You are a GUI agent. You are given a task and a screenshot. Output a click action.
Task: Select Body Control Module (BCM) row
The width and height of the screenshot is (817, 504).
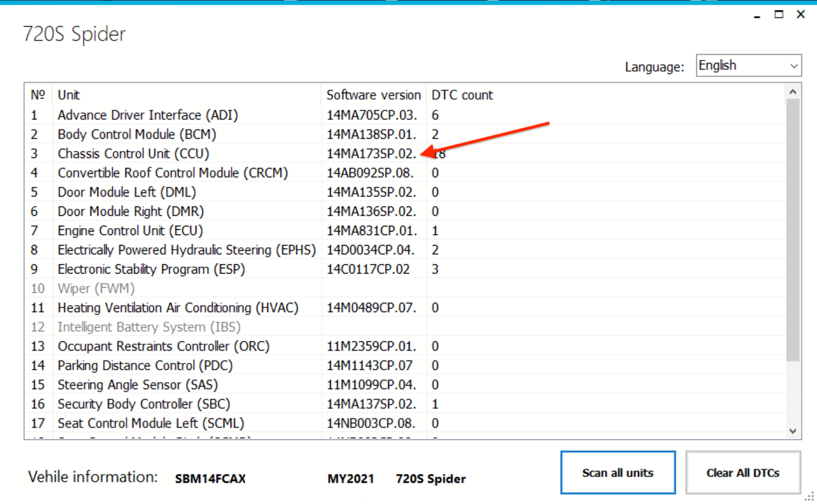point(137,134)
